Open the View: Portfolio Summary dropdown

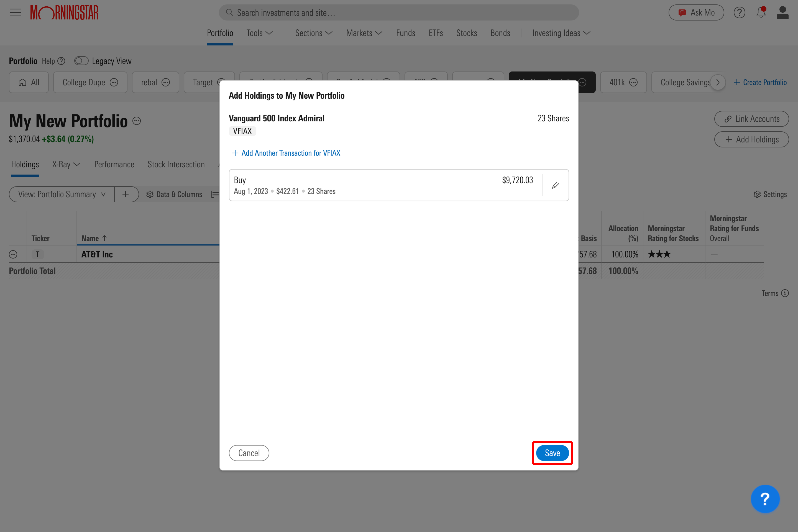pos(62,195)
